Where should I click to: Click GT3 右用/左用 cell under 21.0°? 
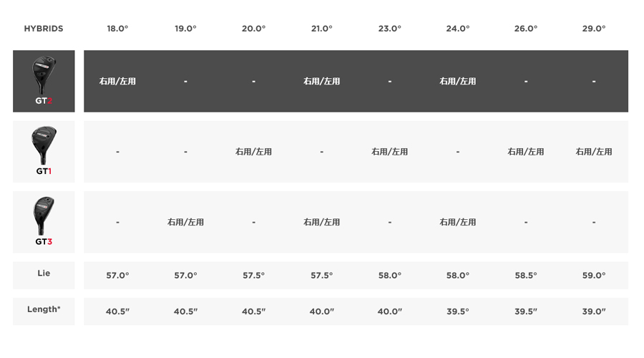(321, 222)
